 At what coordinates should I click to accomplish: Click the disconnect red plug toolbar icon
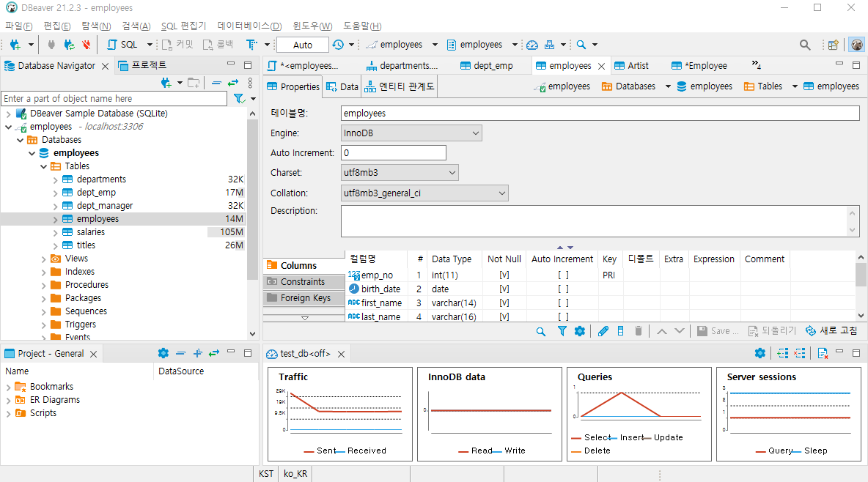click(87, 45)
